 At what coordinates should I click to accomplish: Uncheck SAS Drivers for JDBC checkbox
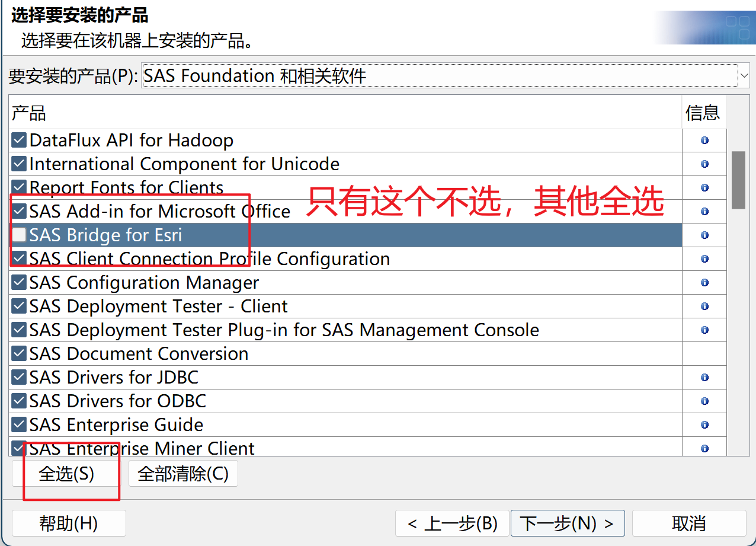[19, 378]
